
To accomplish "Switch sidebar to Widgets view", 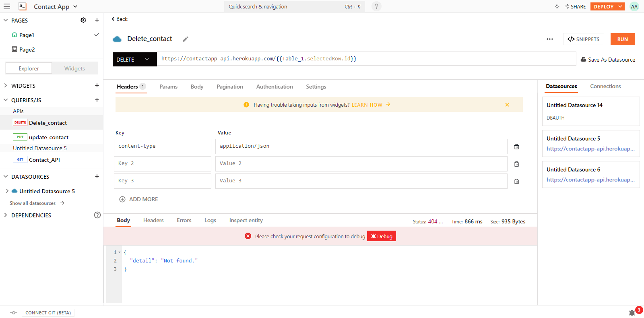I will tap(75, 68).
